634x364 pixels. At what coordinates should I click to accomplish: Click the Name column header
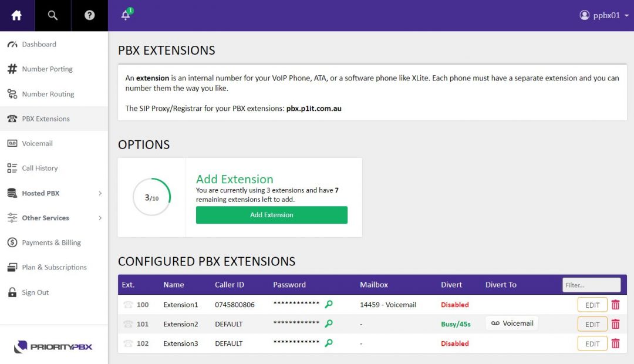[173, 285]
